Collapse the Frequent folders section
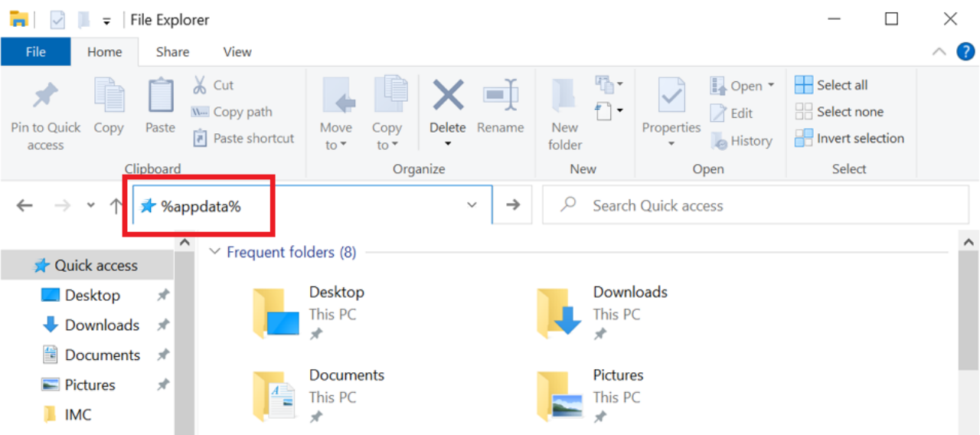The height and width of the screenshot is (435, 980). (215, 252)
